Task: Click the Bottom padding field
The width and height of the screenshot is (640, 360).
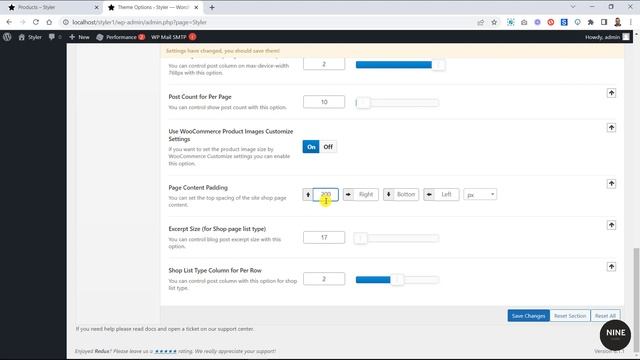Action: tap(406, 194)
